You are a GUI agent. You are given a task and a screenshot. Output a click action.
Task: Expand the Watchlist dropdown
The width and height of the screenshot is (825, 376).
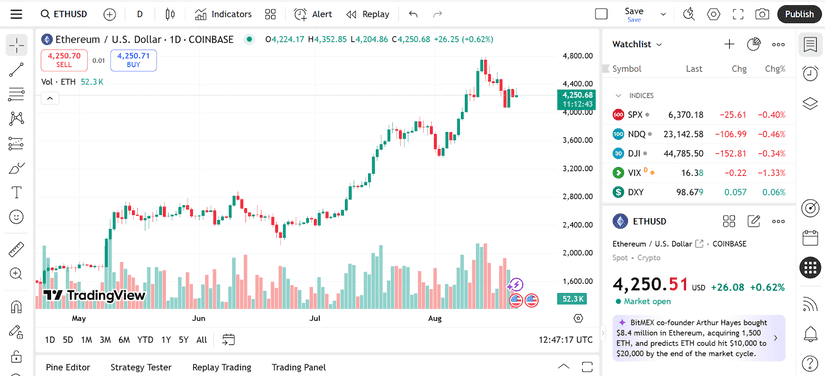coord(637,44)
